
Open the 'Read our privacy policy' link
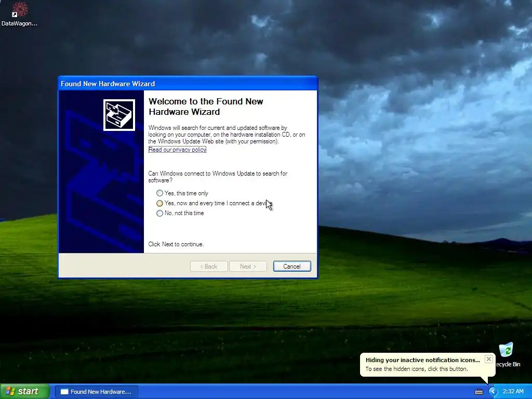tap(177, 150)
